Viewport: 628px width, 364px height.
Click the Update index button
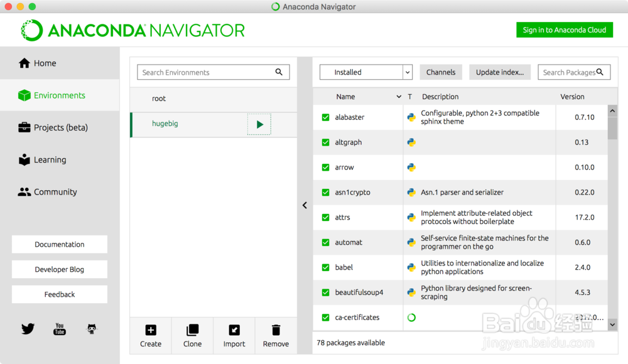coord(500,72)
